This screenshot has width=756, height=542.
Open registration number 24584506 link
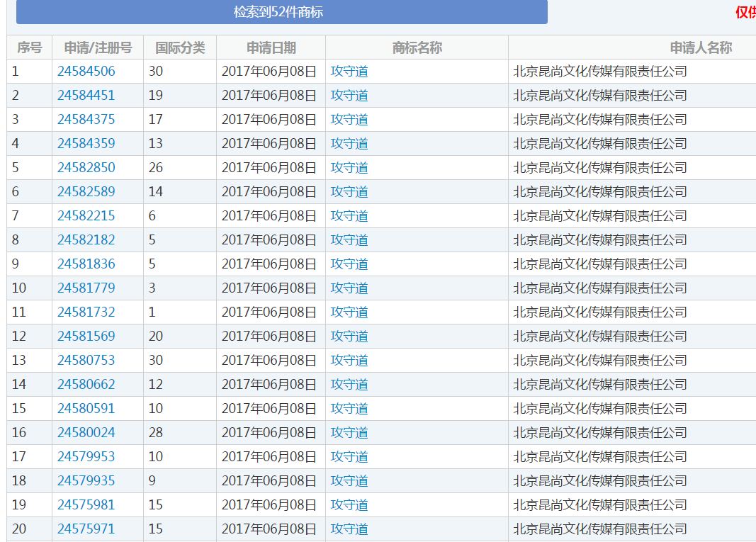(86, 72)
